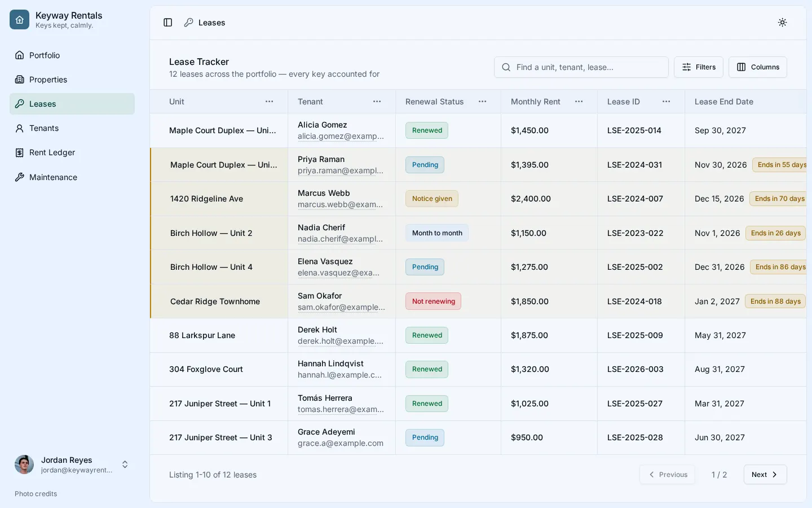
Task: Go to Next page of leases
Action: tap(765, 475)
